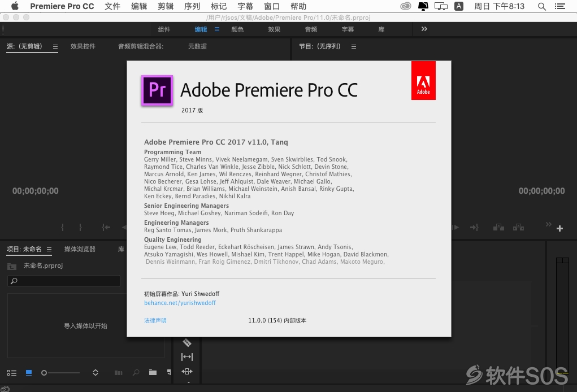The width and height of the screenshot is (577, 392).
Task: Click the audio meter bar
Action: pos(562,316)
